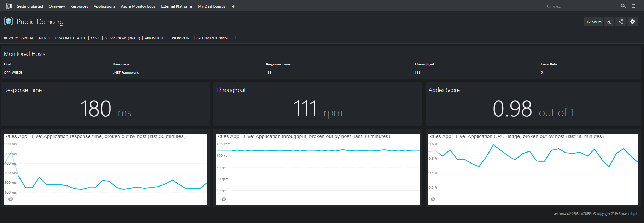Add a new navigation item with plus
The width and height of the screenshot is (644, 223).
(233, 6)
